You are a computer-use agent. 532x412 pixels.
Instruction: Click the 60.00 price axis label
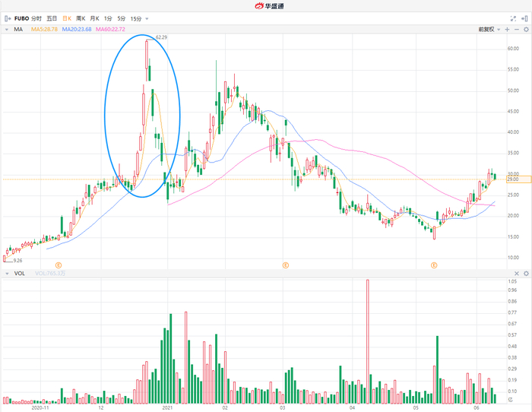(x=513, y=49)
